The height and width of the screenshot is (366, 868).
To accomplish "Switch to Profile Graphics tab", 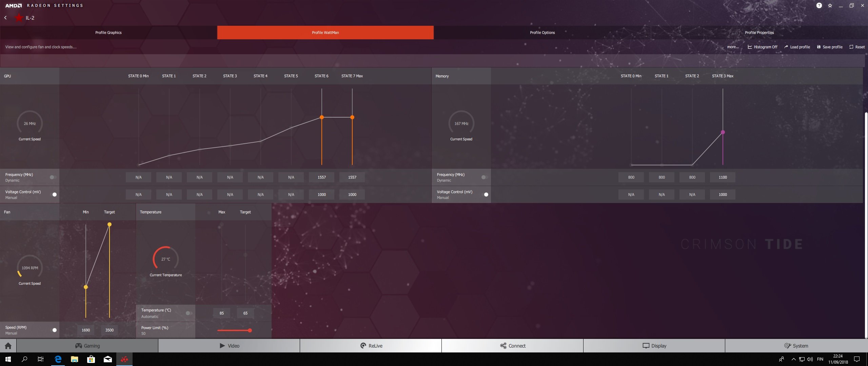I will point(108,33).
